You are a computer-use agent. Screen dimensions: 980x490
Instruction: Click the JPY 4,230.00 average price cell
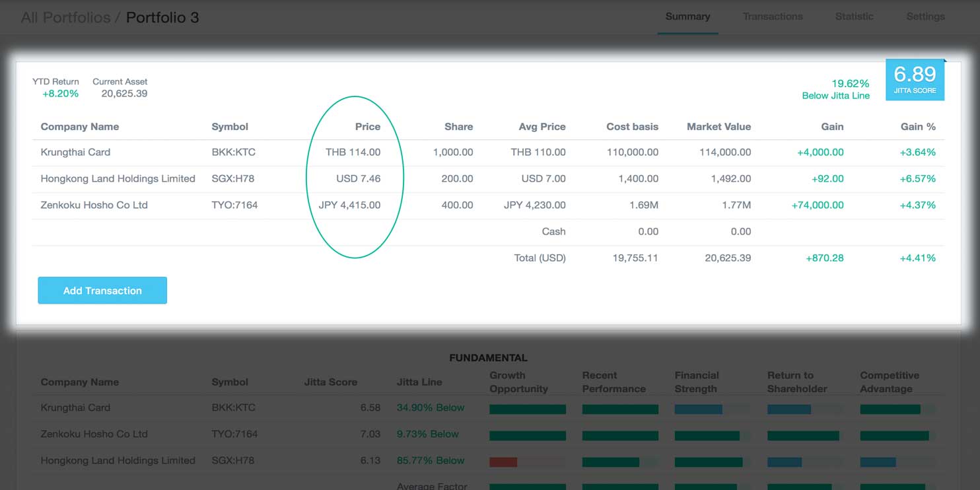[x=534, y=205]
